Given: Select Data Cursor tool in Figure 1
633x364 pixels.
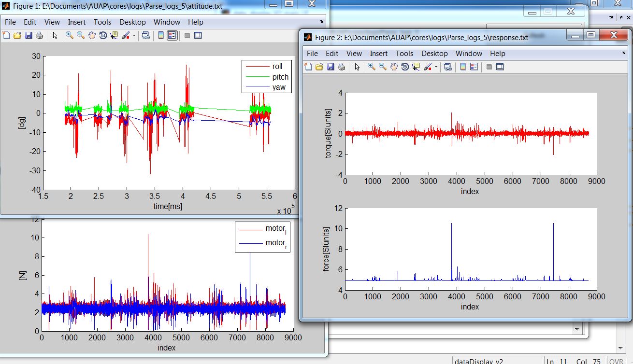Looking at the screenshot, I should click(114, 35).
